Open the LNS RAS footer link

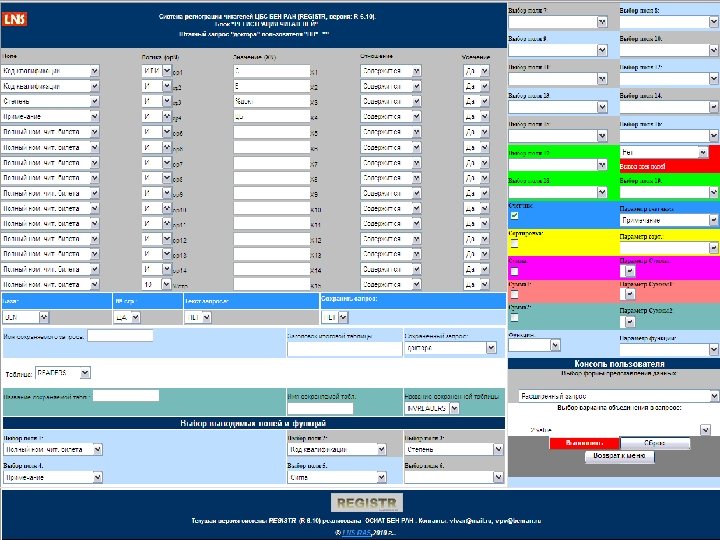pyautogui.click(x=356, y=533)
